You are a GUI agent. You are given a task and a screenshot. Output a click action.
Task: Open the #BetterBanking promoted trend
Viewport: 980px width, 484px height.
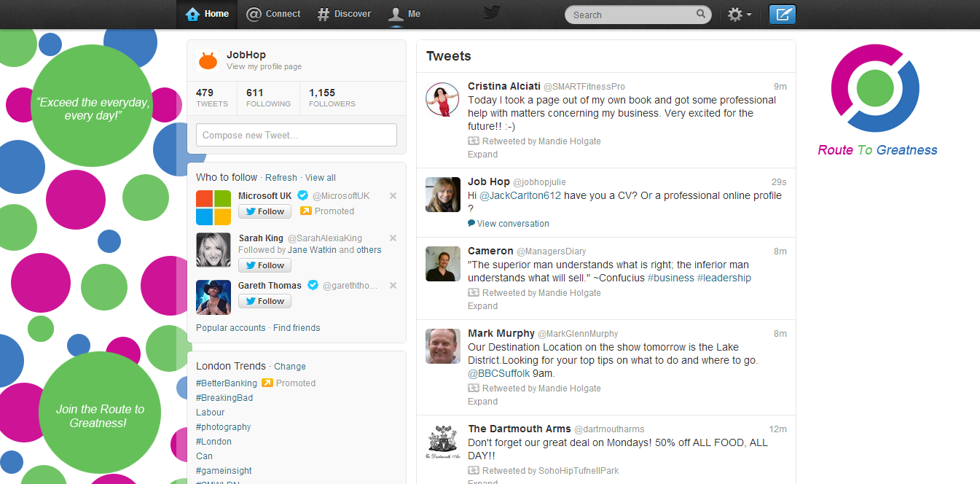[227, 383]
